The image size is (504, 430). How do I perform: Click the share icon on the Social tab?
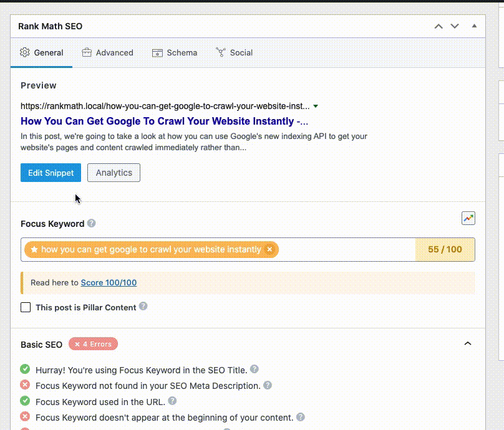220,52
